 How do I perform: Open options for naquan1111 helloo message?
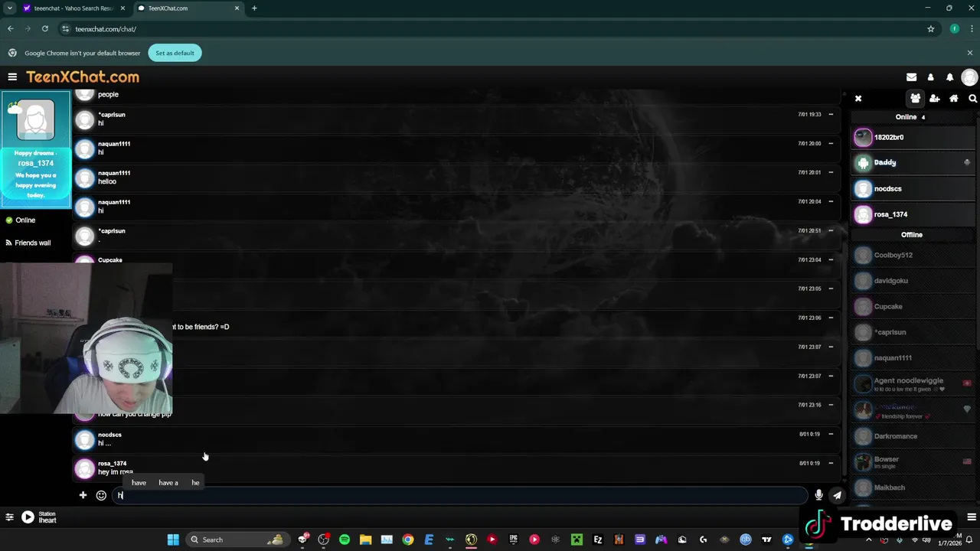pyautogui.click(x=831, y=173)
